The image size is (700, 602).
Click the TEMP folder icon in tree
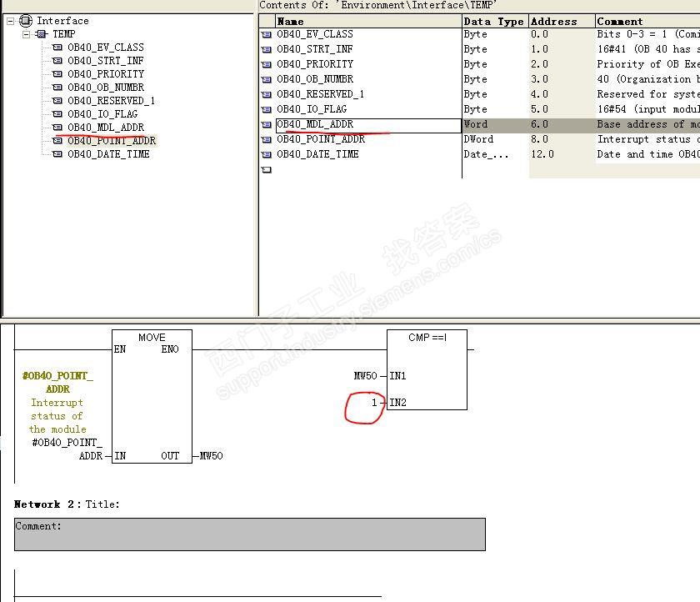(42, 34)
